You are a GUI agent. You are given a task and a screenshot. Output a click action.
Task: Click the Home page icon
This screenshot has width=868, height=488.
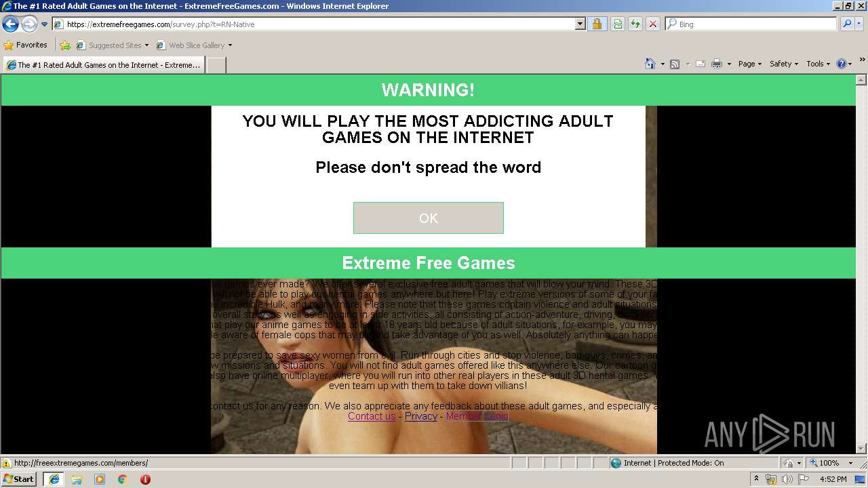click(650, 64)
